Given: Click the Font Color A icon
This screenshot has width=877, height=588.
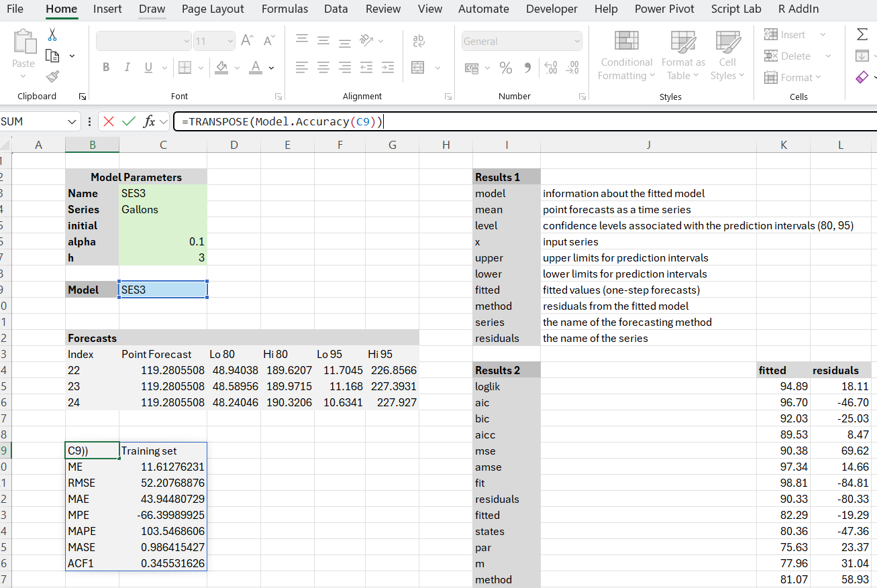Looking at the screenshot, I should pos(256,68).
